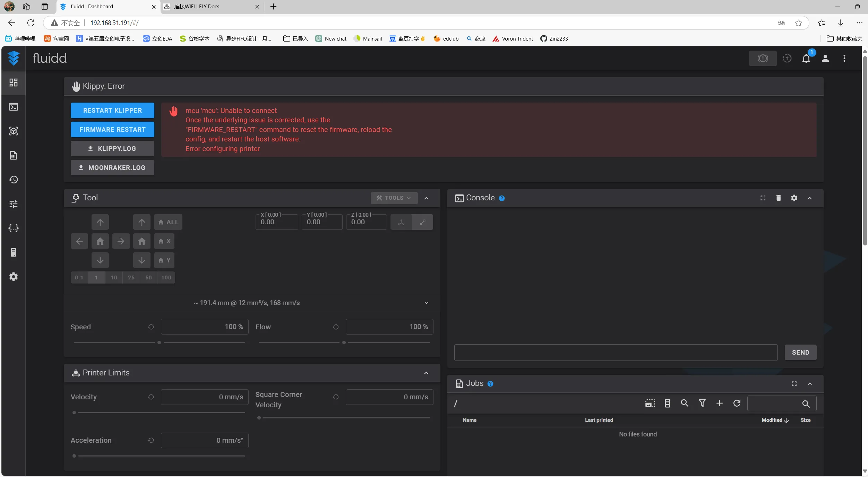Open console settings gear
Viewport: 868px width, 477px height.
click(794, 198)
